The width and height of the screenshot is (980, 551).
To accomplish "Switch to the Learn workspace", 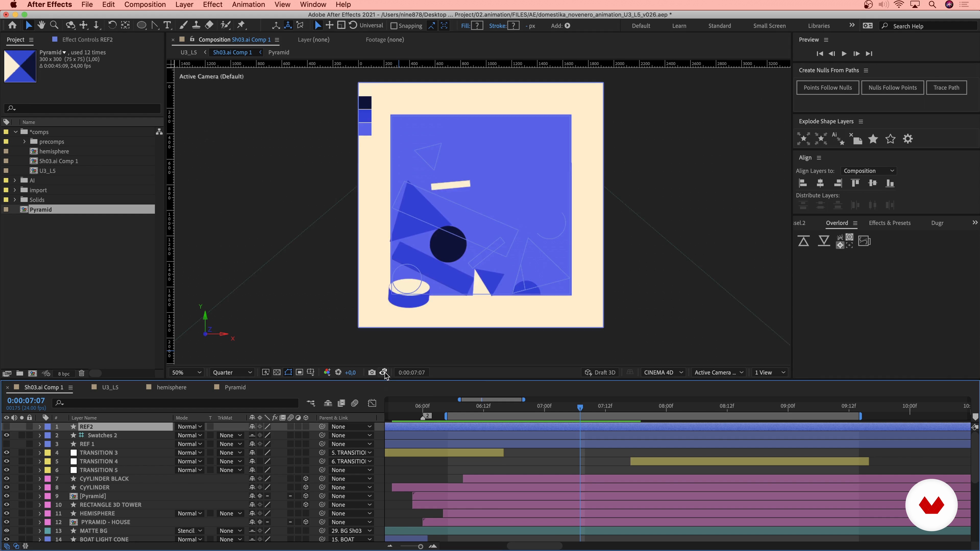I will tap(679, 26).
